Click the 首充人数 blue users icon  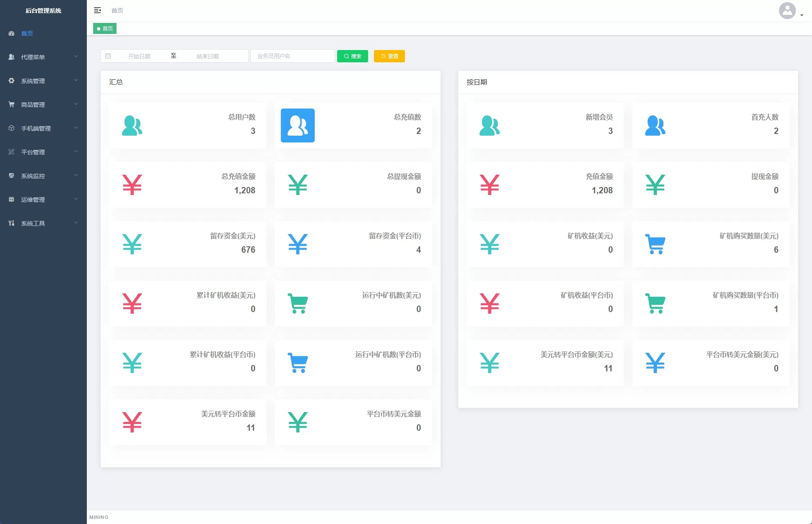[655, 125]
